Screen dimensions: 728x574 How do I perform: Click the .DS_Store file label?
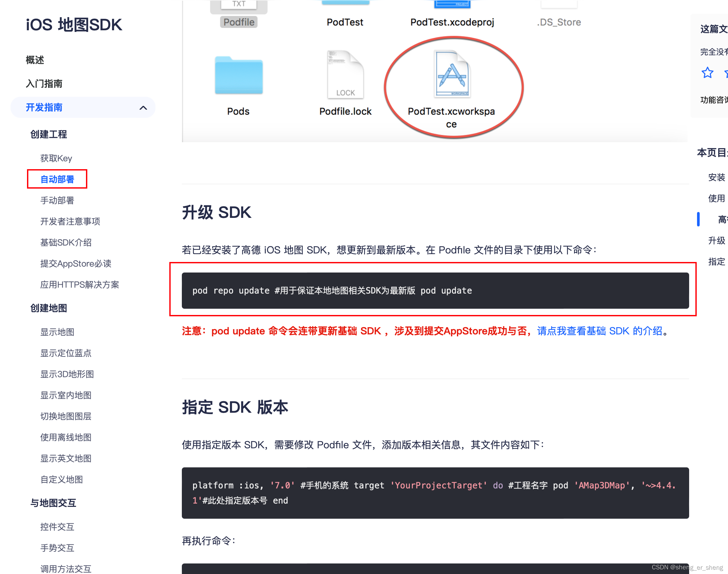(x=559, y=22)
